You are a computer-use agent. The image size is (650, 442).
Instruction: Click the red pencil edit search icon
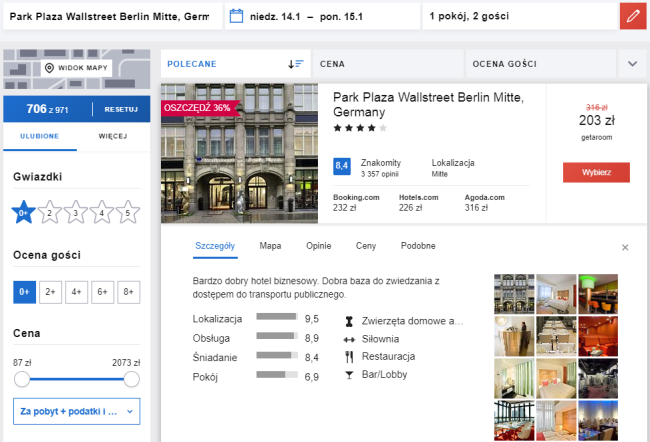tap(632, 17)
